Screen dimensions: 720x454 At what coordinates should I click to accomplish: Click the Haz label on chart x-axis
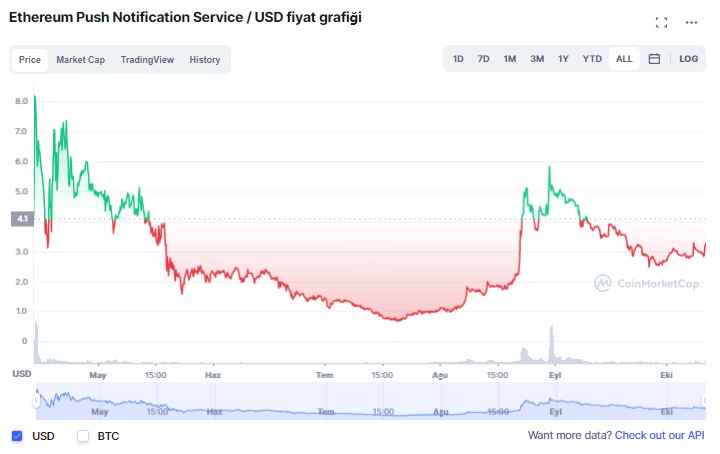213,375
